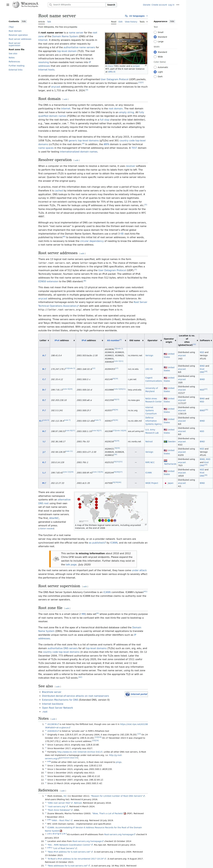Click IPv4 address 198.41.0.4 cell
The width and height of the screenshot is (213, 868).
[x=63, y=355]
